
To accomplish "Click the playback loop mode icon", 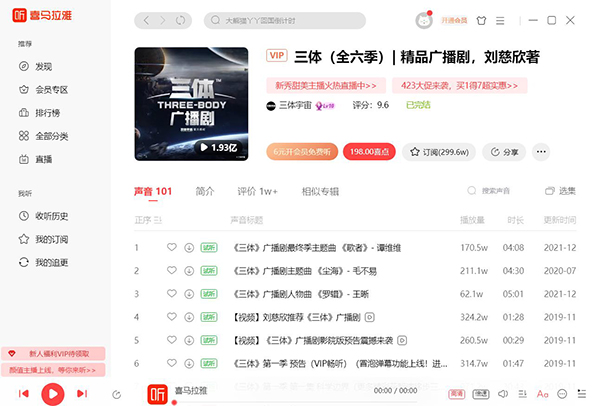I will (x=117, y=395).
